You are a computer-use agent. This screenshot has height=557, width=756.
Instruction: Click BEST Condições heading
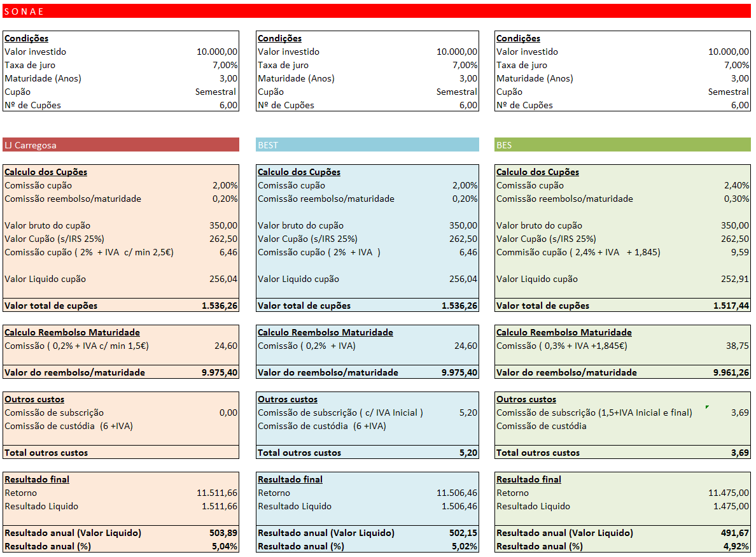(279, 38)
